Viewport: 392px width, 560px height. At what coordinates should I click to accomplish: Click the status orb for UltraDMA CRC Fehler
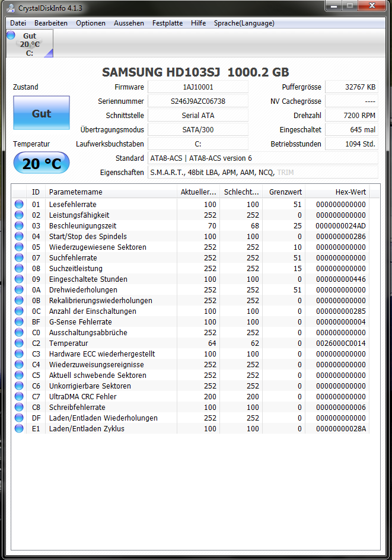tap(19, 396)
